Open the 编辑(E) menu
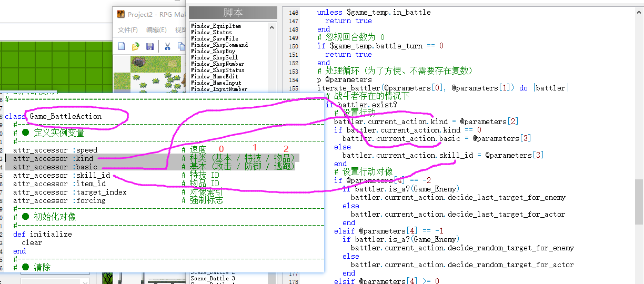The image size is (644, 284). pos(156,30)
